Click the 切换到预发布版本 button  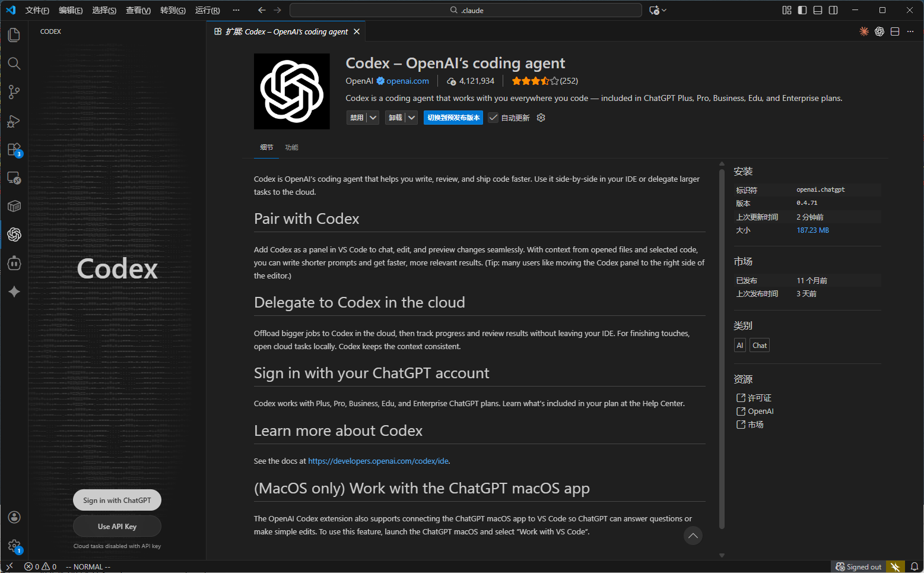click(453, 118)
